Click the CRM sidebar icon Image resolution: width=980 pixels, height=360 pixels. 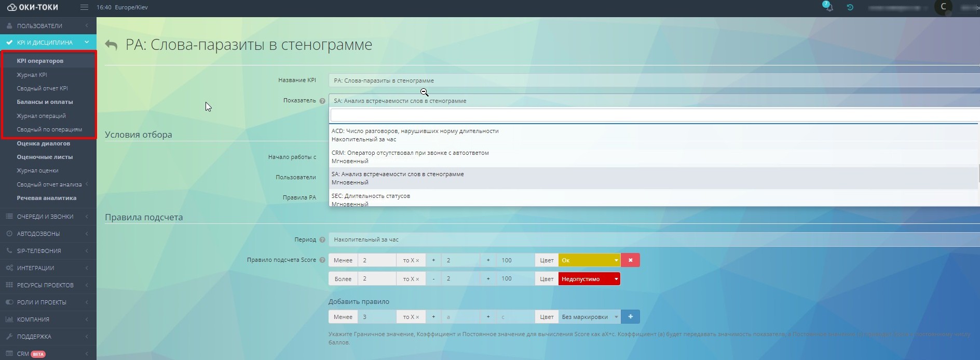[9, 353]
